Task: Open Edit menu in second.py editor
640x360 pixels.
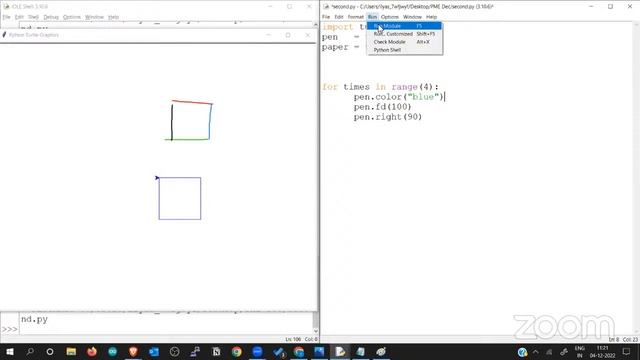Action: 339,17
